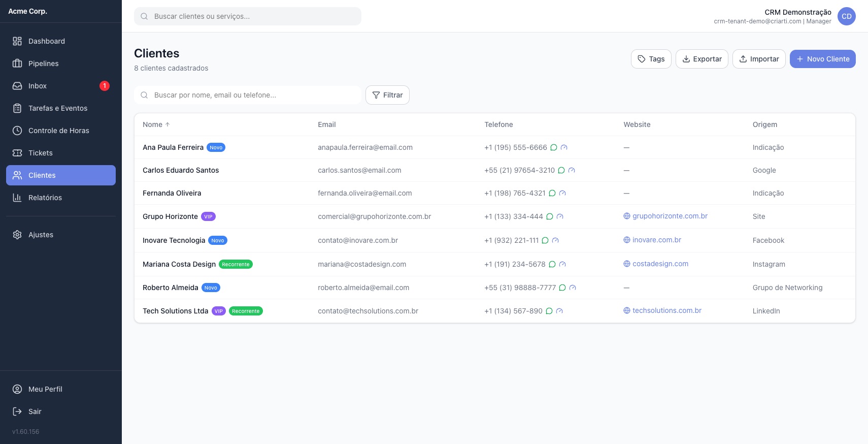Screen dimensions: 868x444
Task: Open techsolutions.com.br website link
Action: tap(662, 310)
